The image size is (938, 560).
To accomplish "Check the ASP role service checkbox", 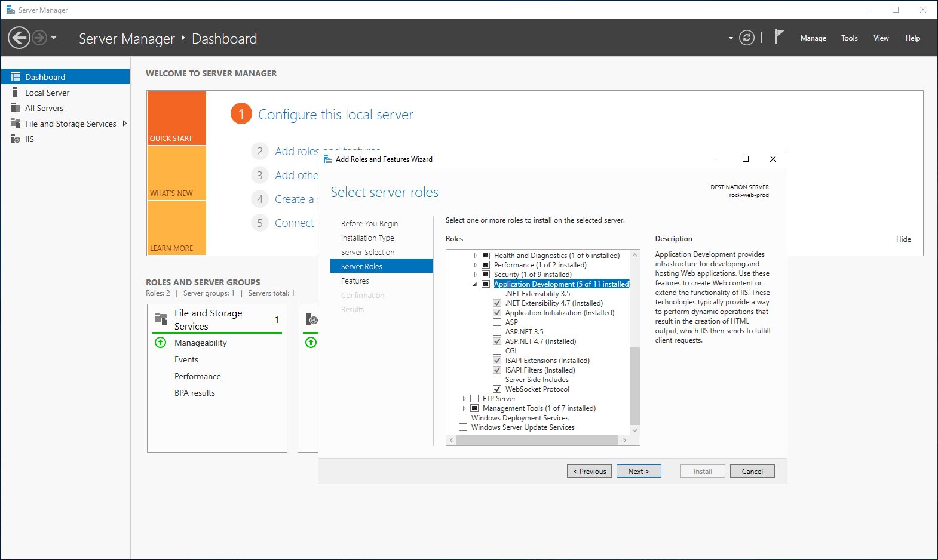I will click(x=497, y=322).
